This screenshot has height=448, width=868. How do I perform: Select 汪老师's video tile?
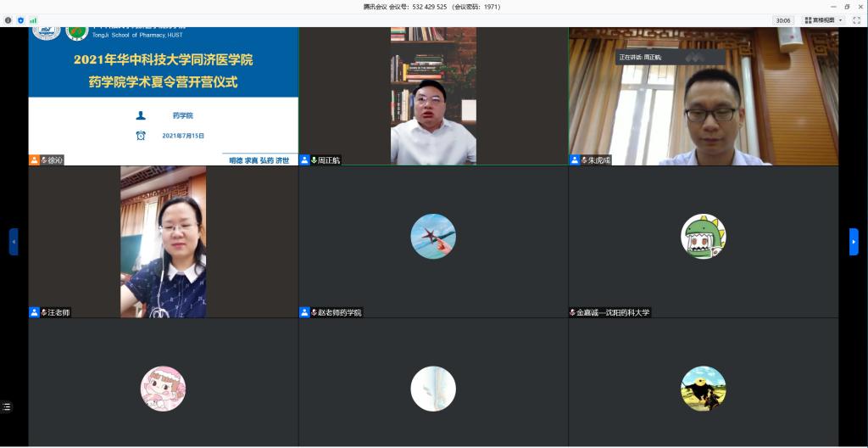point(163,242)
